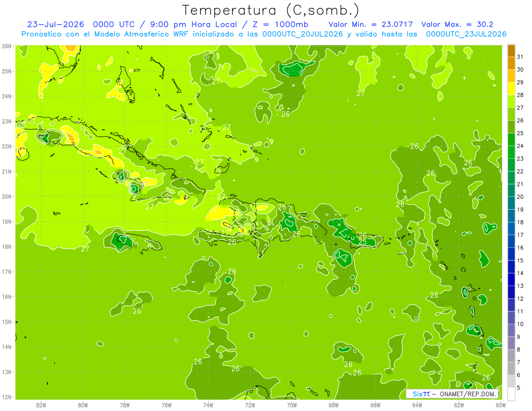Click color scale label "20"
The height and width of the screenshot is (411, 532).
[520, 196]
